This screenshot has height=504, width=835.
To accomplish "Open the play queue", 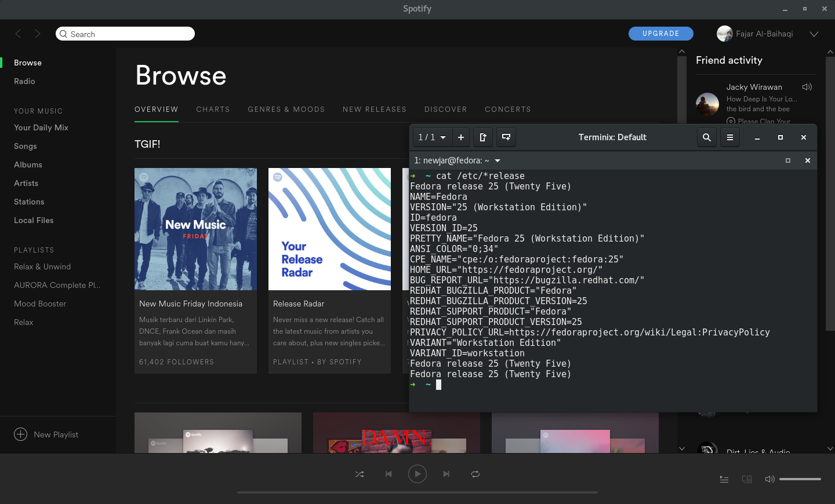I will 724,479.
